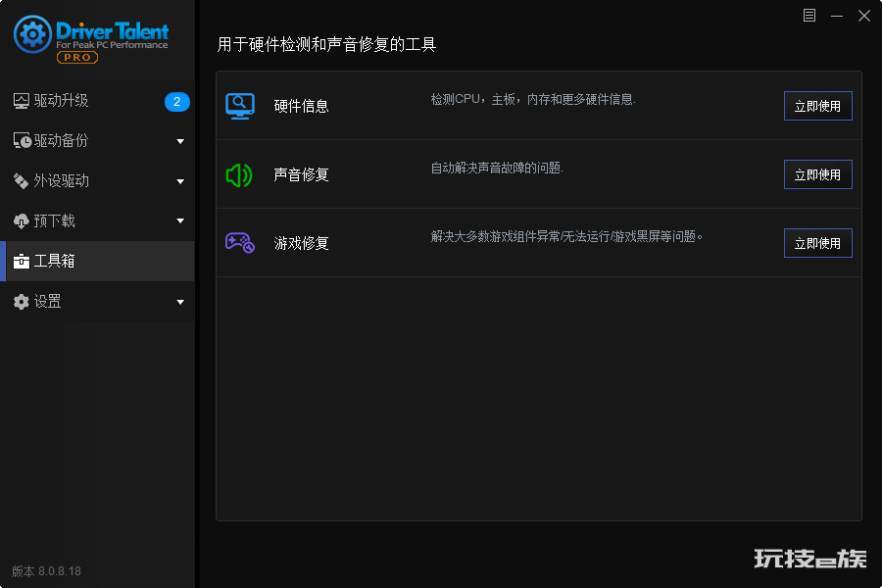This screenshot has height=588, width=882.
Task: Click the green 声音修复 speaker icon
Action: click(x=239, y=175)
